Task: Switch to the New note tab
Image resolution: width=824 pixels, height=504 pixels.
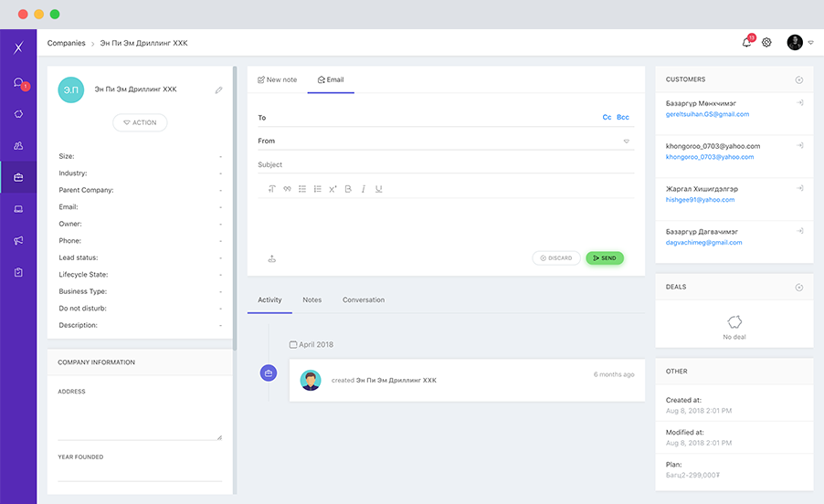Action: click(x=277, y=79)
